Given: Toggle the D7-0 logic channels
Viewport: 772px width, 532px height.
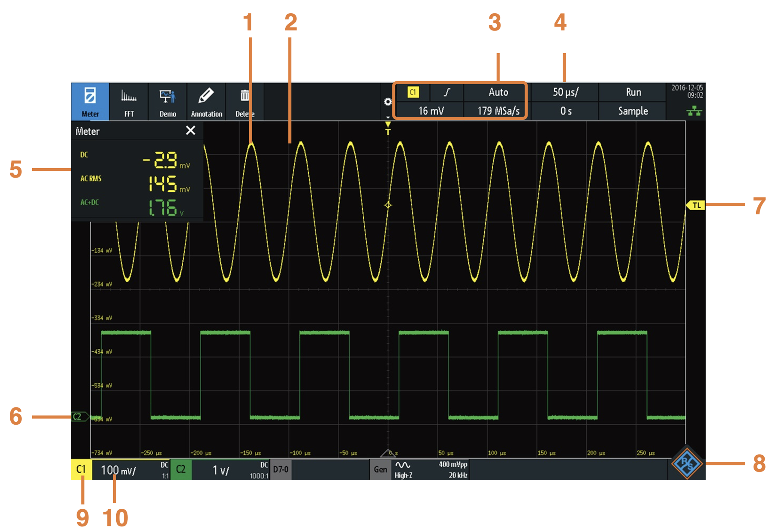Looking at the screenshot, I should pos(281,469).
